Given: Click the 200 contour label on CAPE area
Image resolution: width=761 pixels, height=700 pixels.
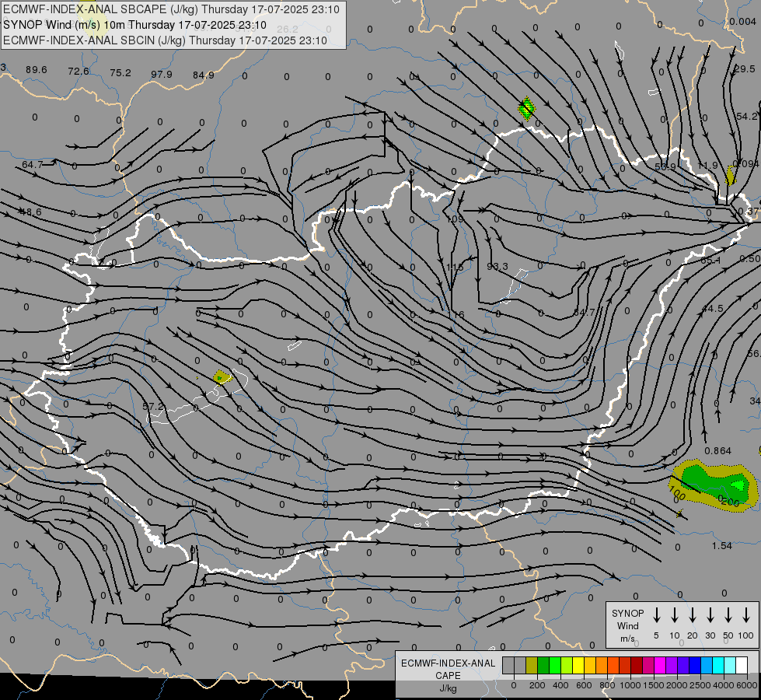Looking at the screenshot, I should click(729, 502).
